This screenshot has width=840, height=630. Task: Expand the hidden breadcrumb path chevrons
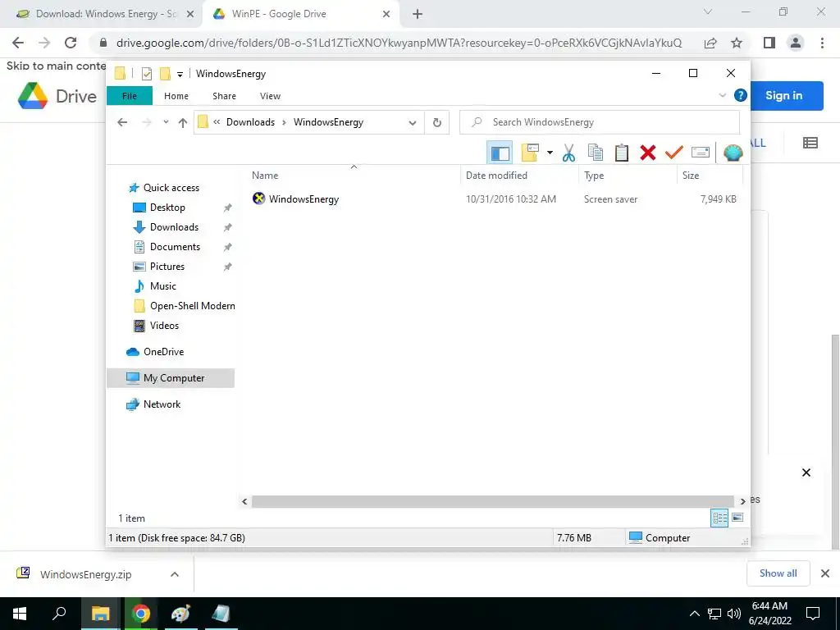[x=217, y=122]
